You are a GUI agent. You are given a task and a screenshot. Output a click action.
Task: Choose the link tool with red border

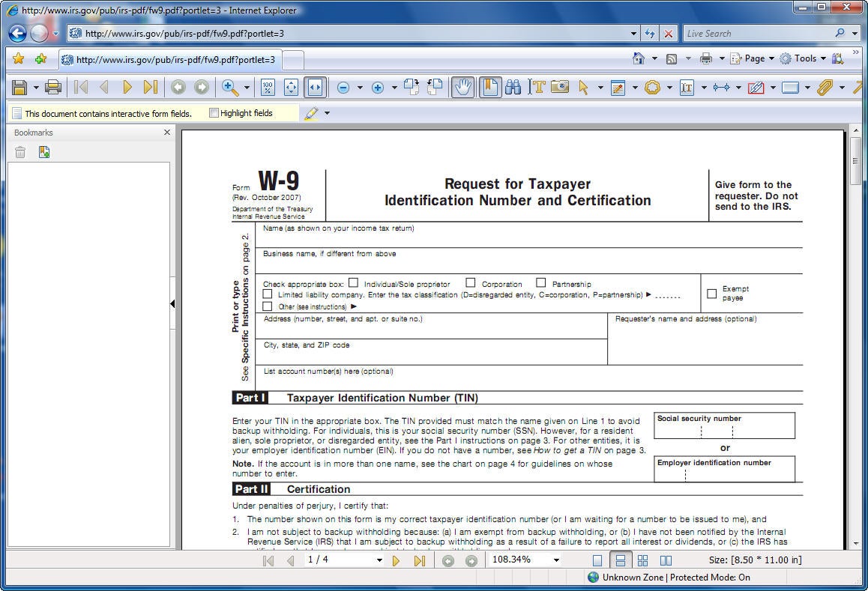pyautogui.click(x=756, y=88)
